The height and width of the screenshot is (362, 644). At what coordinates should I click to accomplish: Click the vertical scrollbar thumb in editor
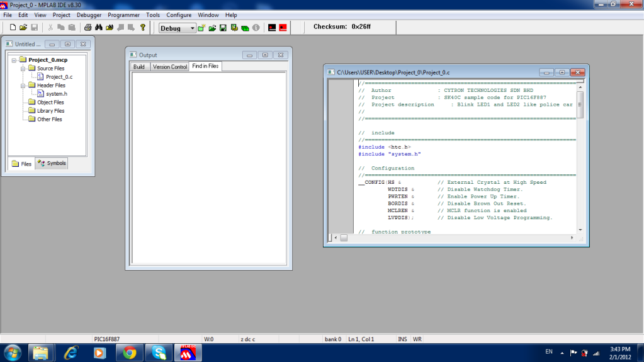[580, 105]
